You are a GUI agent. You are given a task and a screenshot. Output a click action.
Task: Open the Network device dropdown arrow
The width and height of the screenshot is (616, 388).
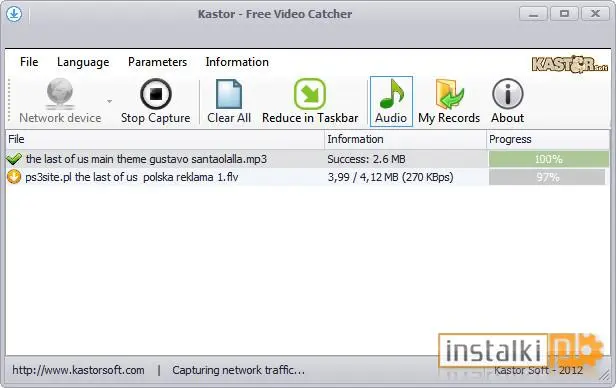pyautogui.click(x=110, y=101)
